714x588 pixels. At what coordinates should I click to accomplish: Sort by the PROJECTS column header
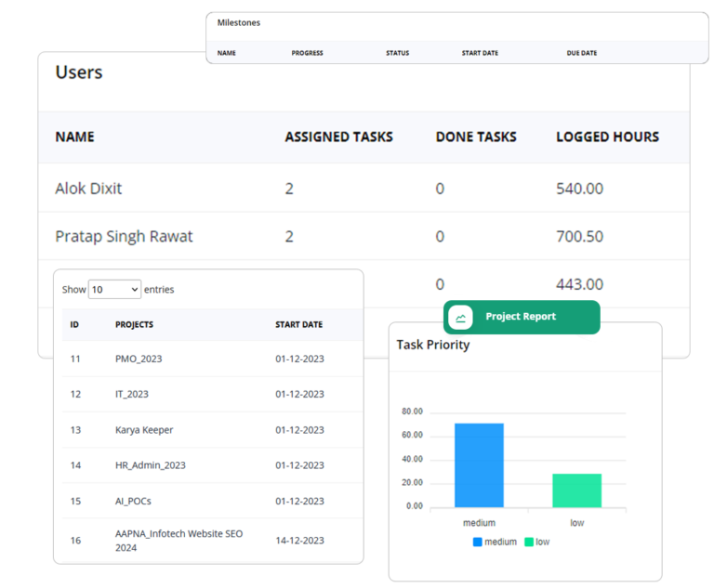click(134, 325)
